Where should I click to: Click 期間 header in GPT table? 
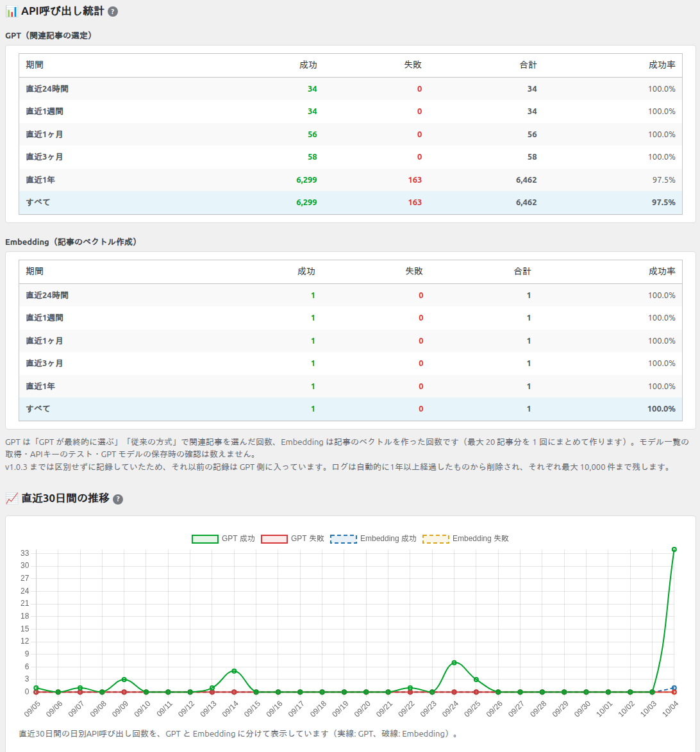click(35, 65)
